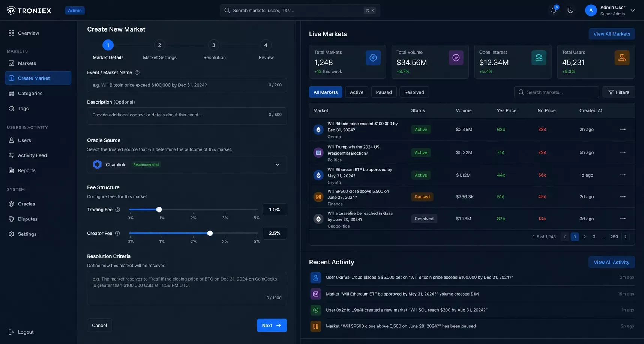The image size is (644, 344).
Task: Jump to step 3 Resolution
Action: 214,45
